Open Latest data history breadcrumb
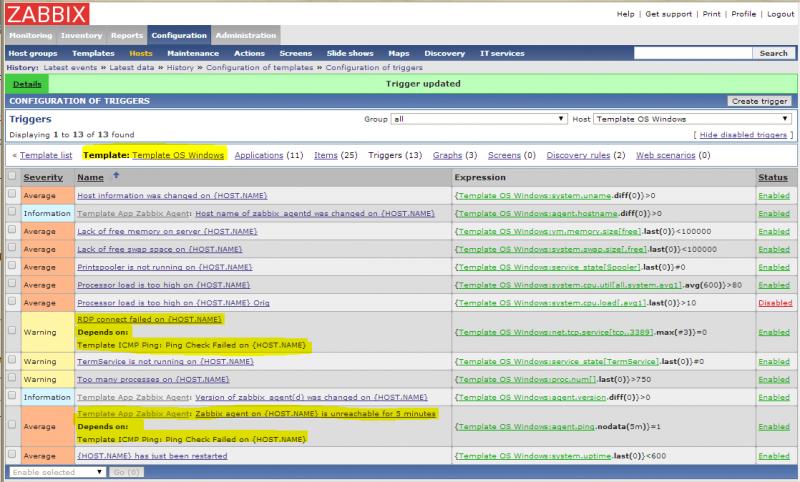The width and height of the screenshot is (800, 482). pyautogui.click(x=132, y=67)
